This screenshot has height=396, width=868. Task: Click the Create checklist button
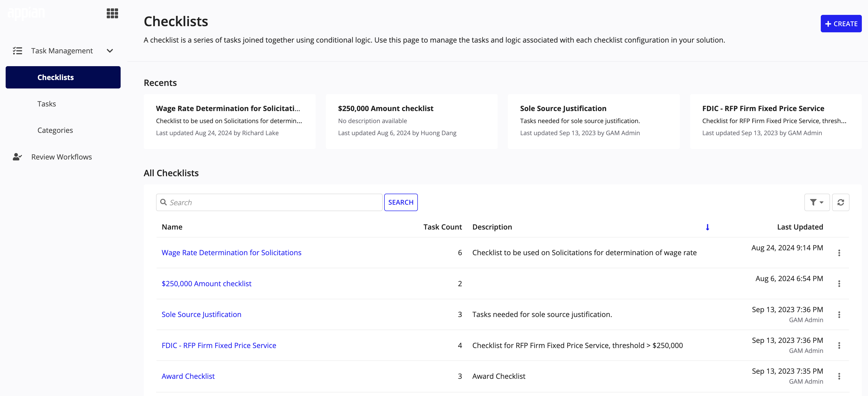click(841, 24)
